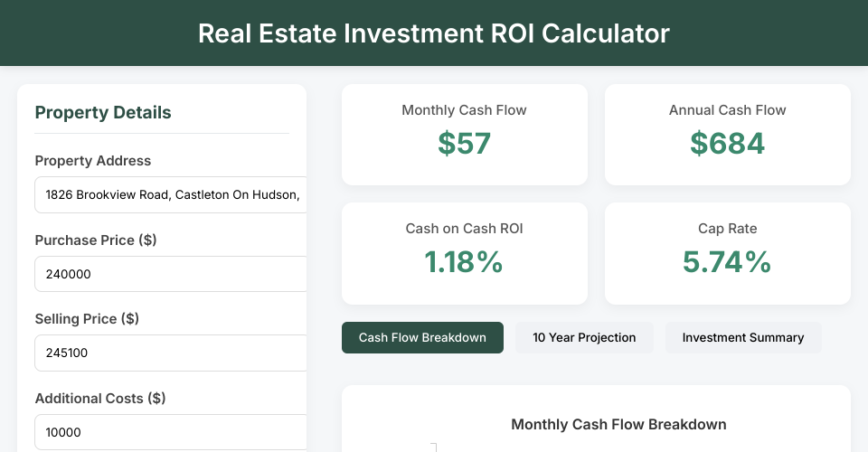Image resolution: width=868 pixels, height=452 pixels.
Task: Click the Selling Price input box
Action: (170, 353)
